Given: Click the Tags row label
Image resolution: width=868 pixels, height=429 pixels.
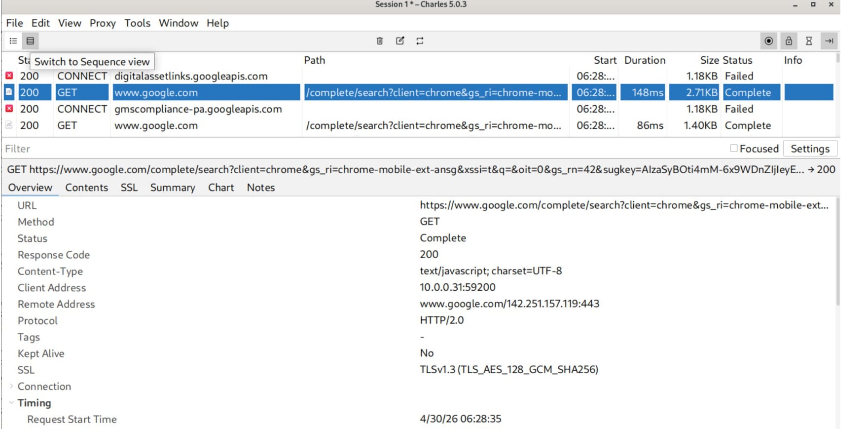Looking at the screenshot, I should (29, 337).
